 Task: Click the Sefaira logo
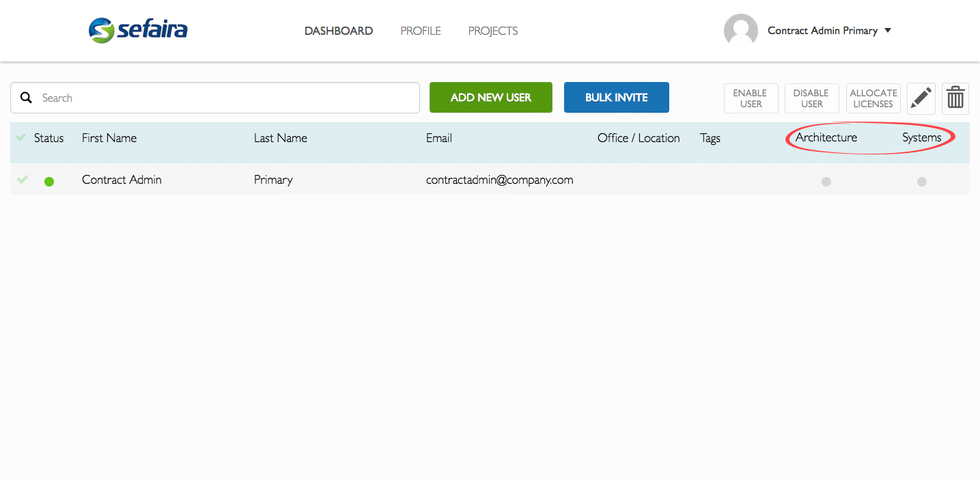pyautogui.click(x=138, y=30)
